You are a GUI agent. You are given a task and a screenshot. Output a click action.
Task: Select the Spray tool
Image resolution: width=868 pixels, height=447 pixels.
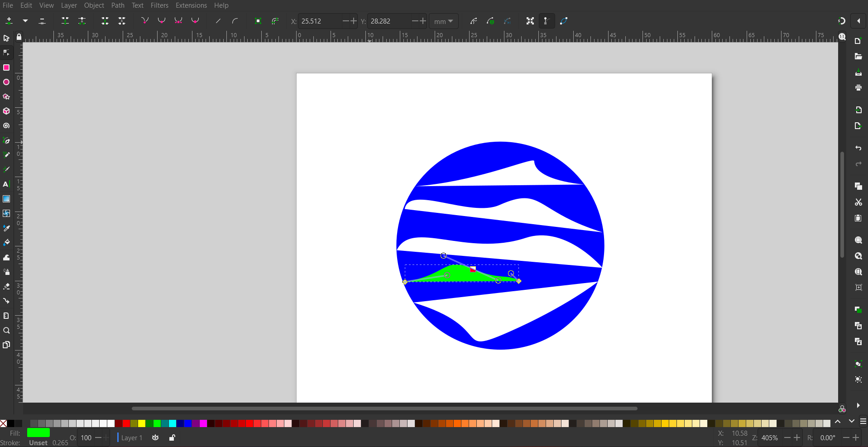6,272
